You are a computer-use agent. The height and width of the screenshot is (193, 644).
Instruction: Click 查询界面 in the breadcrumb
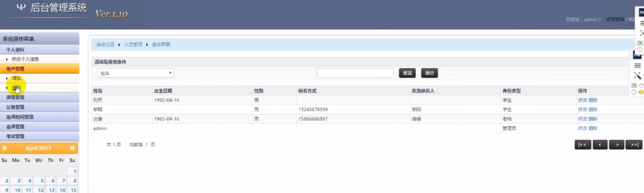pyautogui.click(x=161, y=44)
